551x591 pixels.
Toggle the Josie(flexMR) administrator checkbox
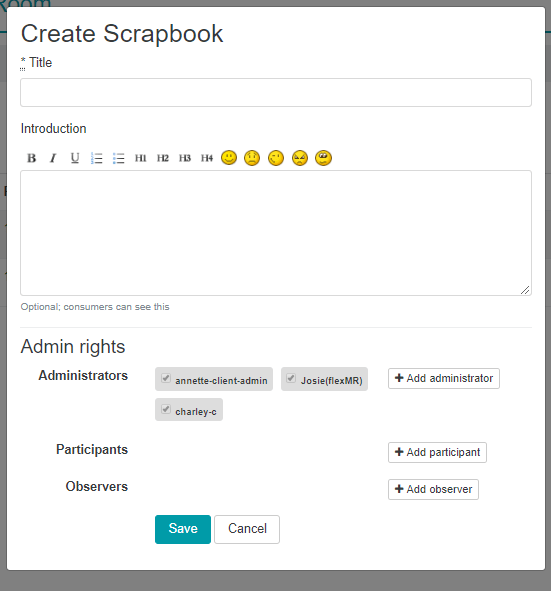pos(291,378)
